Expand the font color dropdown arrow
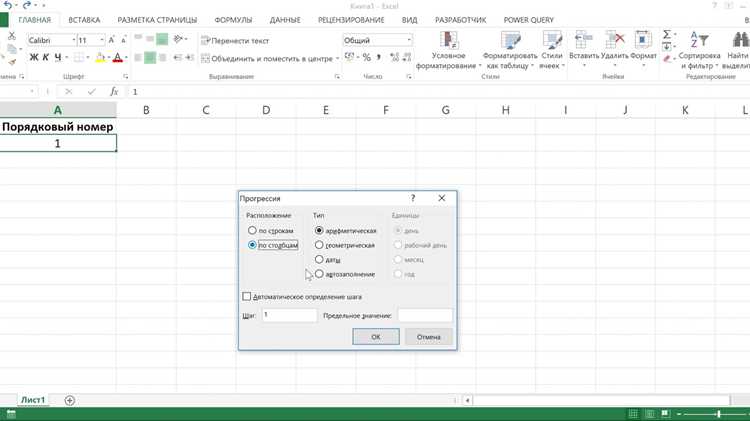 pos(126,58)
